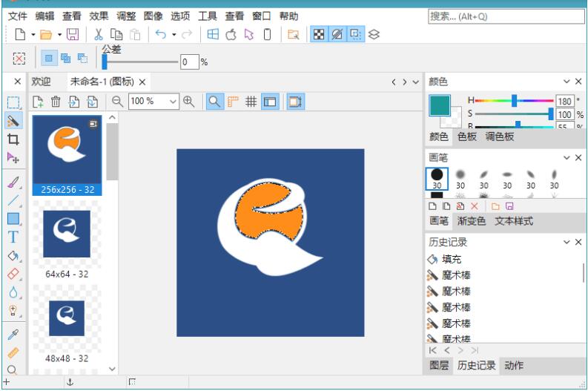Toggle the transparency checkerboard button
Screen dimensions: 588x391
coord(319,35)
